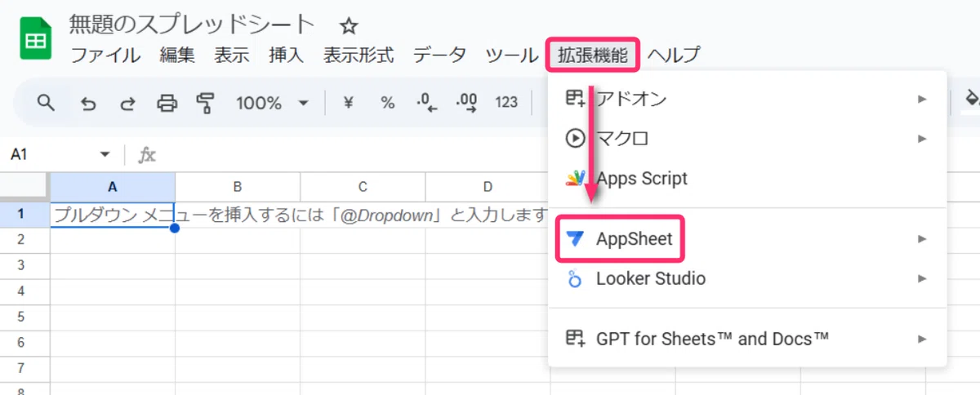The height and width of the screenshot is (395, 980).
Task: Open the 挿入 menu
Action: click(x=286, y=55)
